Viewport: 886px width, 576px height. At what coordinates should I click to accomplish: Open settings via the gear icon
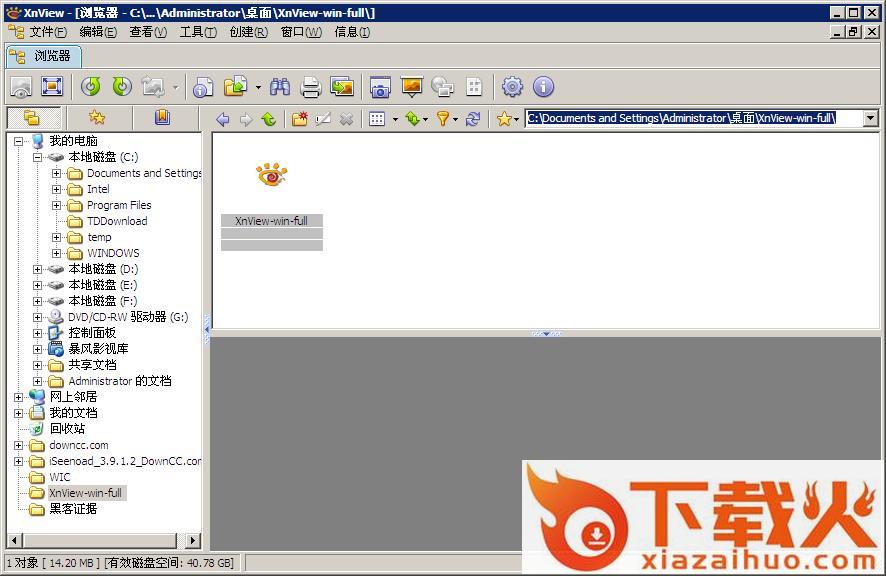512,87
